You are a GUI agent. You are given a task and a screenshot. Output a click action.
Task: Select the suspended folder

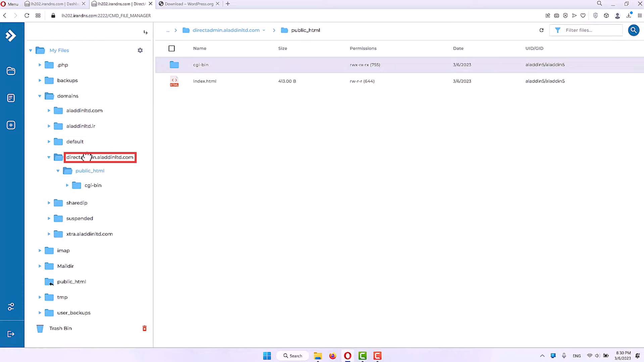pyautogui.click(x=80, y=218)
